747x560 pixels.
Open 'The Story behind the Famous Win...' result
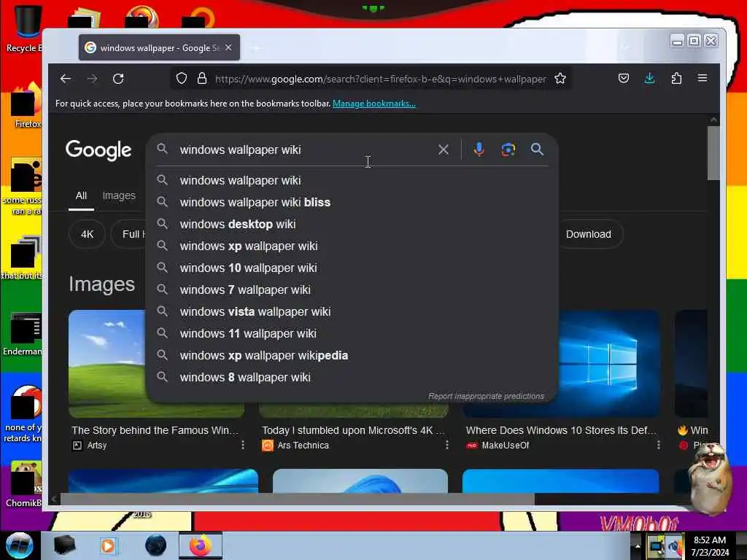click(155, 430)
